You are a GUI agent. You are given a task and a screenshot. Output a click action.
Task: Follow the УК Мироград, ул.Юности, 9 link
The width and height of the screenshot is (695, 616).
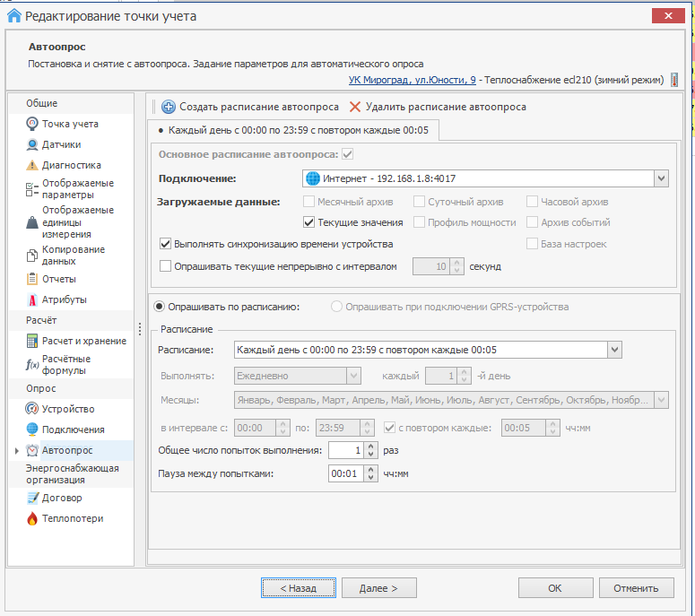(x=413, y=81)
